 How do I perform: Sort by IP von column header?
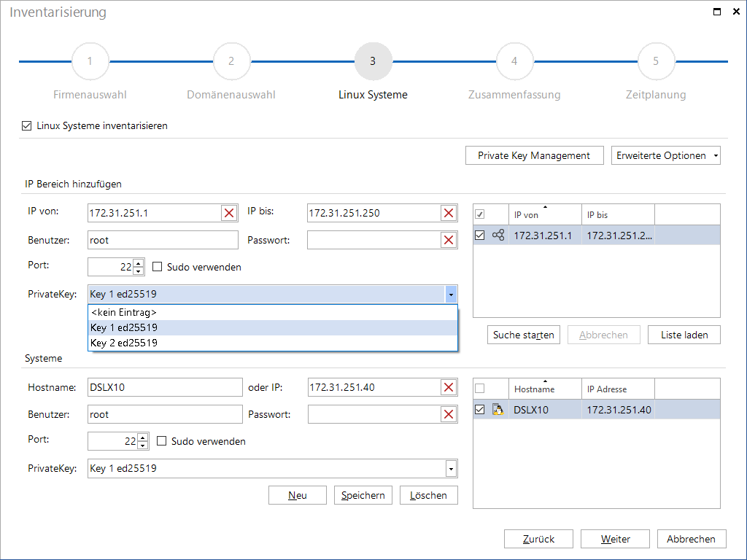(x=545, y=215)
